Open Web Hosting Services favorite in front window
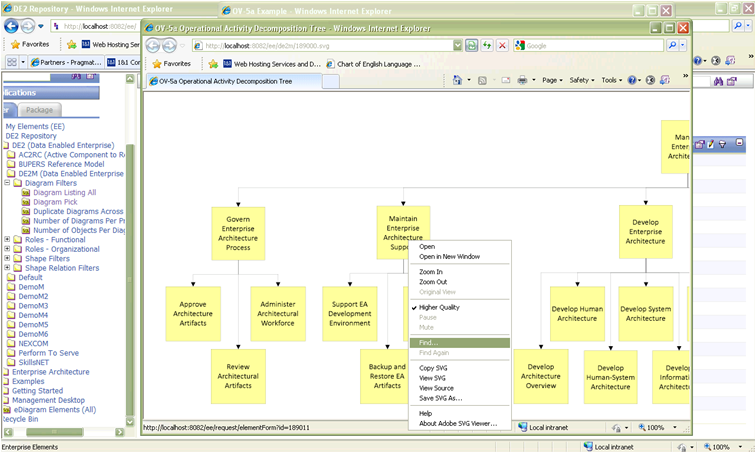755x452 pixels. 272,64
